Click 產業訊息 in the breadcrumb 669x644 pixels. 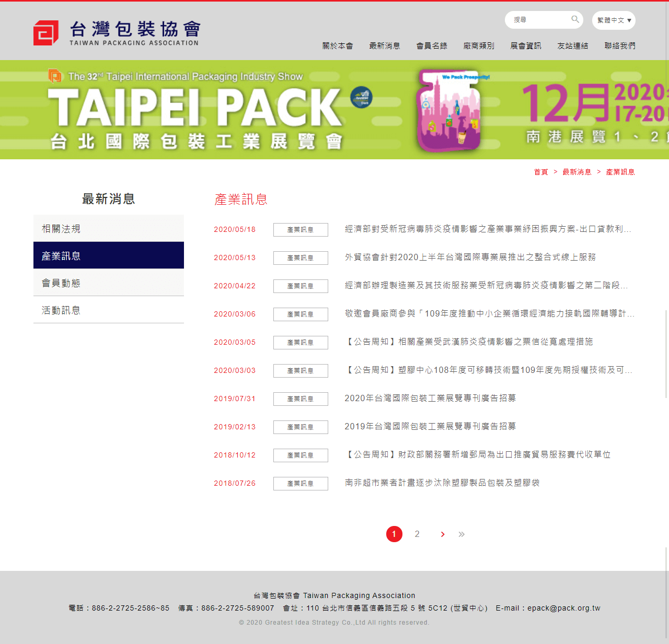[x=620, y=172]
